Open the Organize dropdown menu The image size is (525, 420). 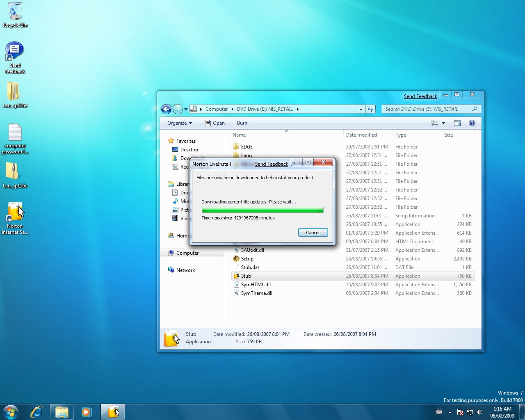click(180, 123)
